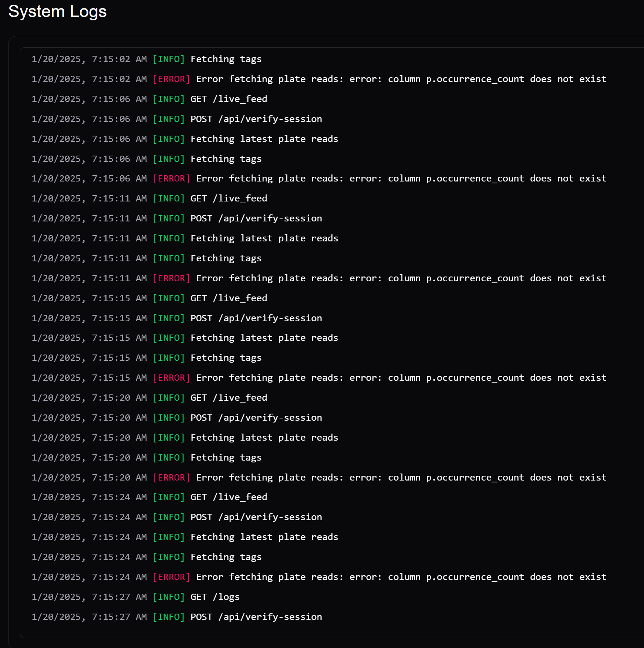Select the 7:15:15 GET /live_feed entry
The width and height of the screenshot is (644, 648).
pyautogui.click(x=228, y=298)
